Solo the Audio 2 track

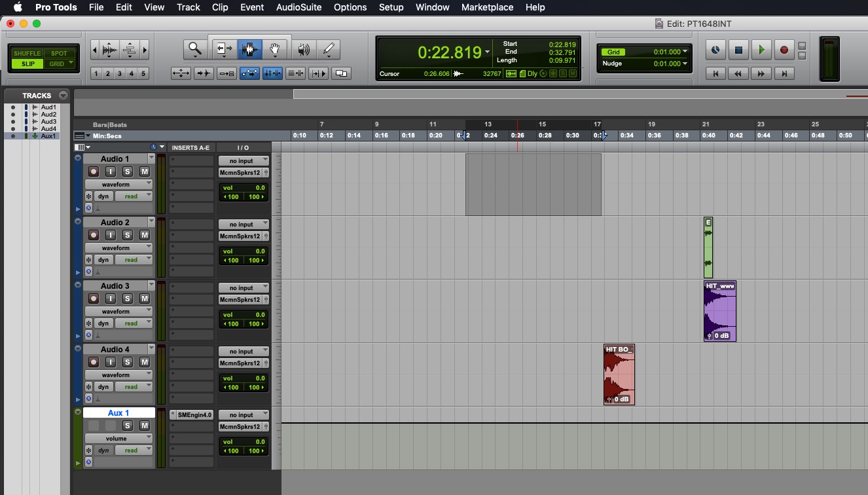click(x=128, y=235)
